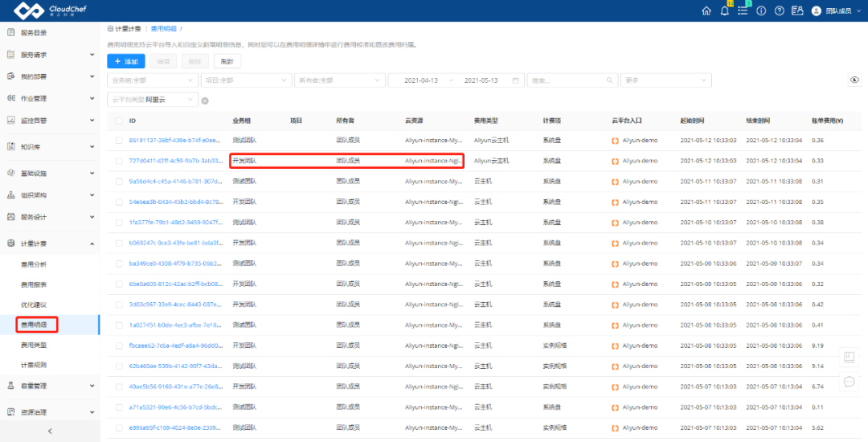The width and height of the screenshot is (868, 442).
Task: Expand the 服务请求 sidebar menu
Action: 50,55
